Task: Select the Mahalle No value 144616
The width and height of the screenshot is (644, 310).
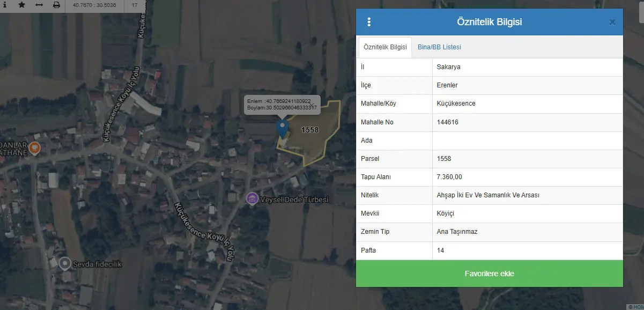Action: click(x=448, y=122)
